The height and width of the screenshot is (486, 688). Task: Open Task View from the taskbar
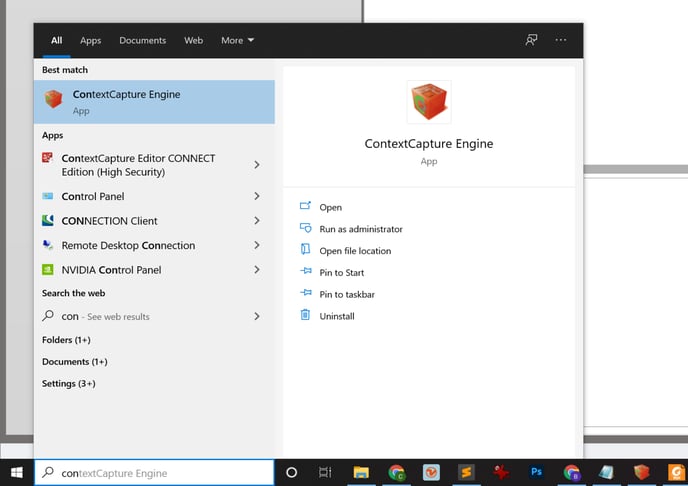tap(325, 472)
